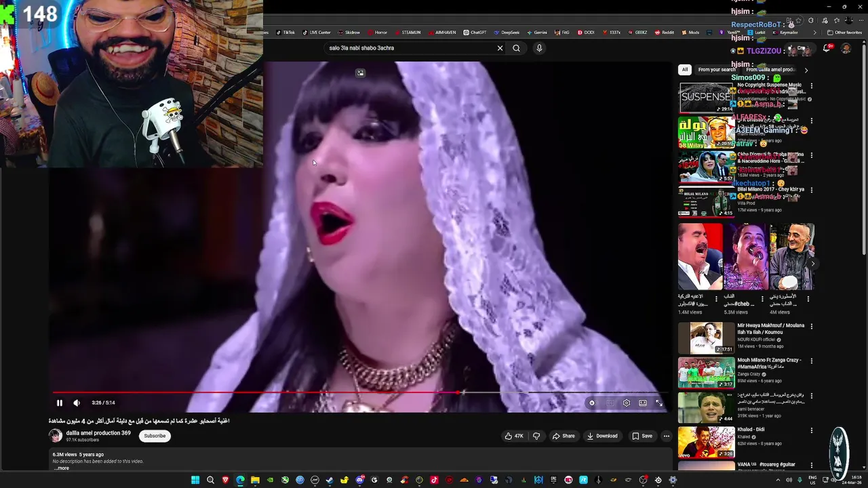Expand description with ...more

tap(62, 468)
